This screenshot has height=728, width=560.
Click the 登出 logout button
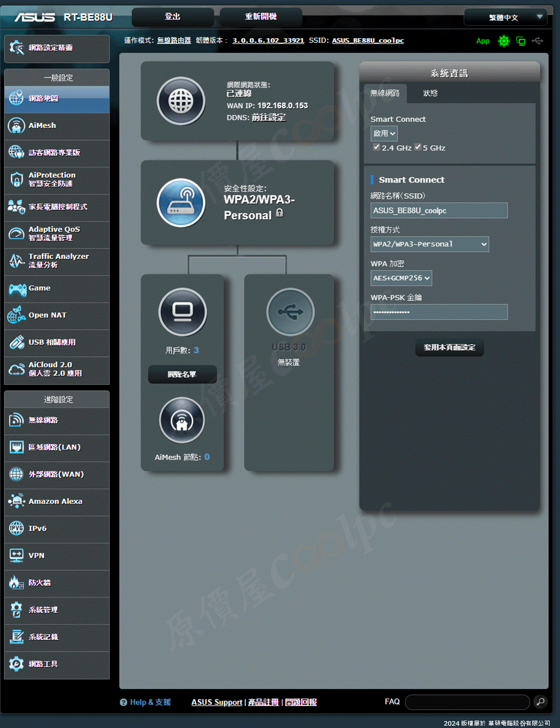[172, 17]
